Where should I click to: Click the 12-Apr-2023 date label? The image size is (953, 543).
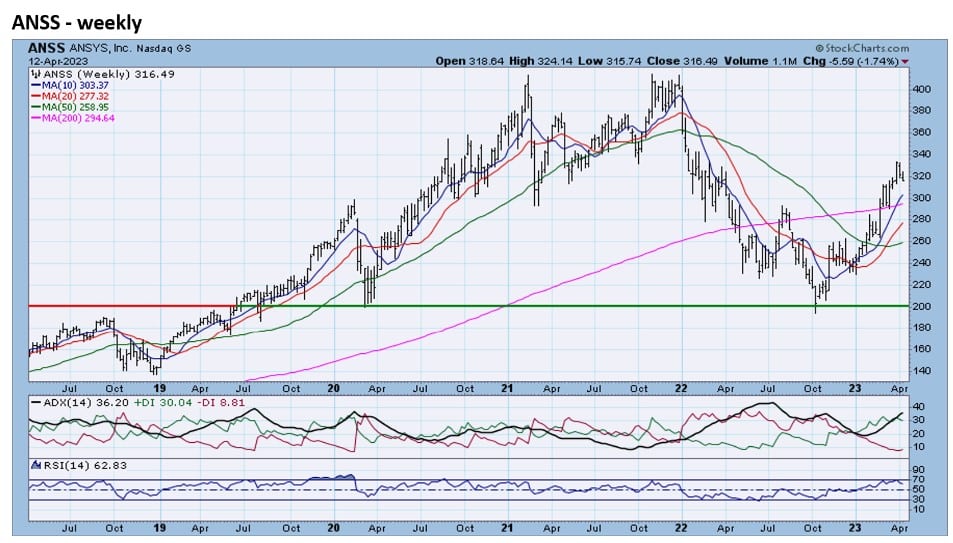[58, 61]
